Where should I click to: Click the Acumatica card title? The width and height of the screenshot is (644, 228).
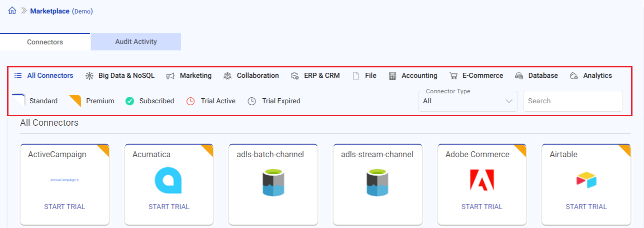tap(151, 155)
